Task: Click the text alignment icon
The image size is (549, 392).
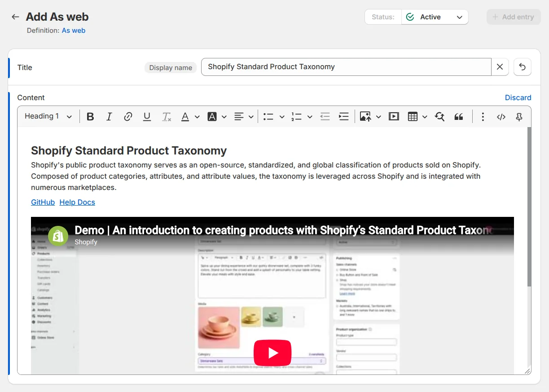Action: pyautogui.click(x=239, y=117)
